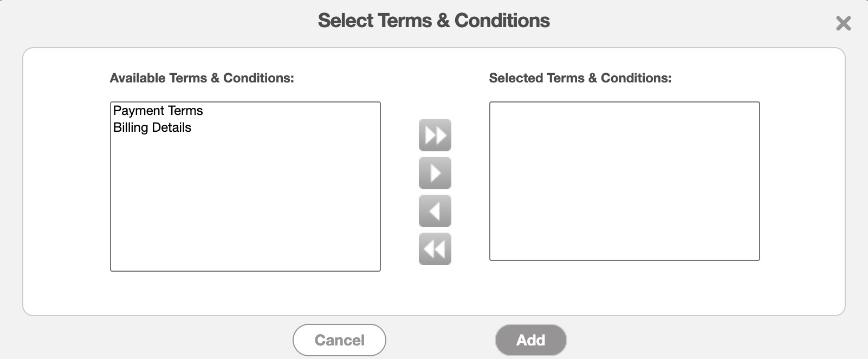Image resolution: width=868 pixels, height=359 pixels.
Task: Click the move-all-right double arrow button
Action: 435,135
